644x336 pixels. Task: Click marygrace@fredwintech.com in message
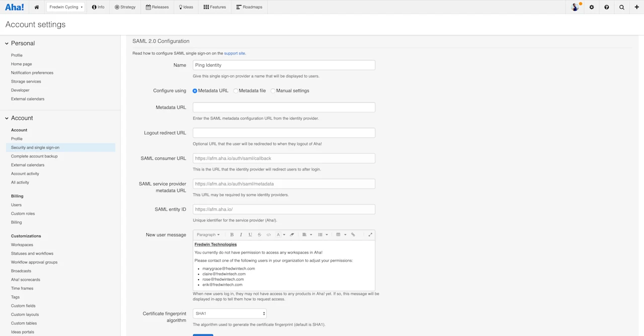pos(228,269)
